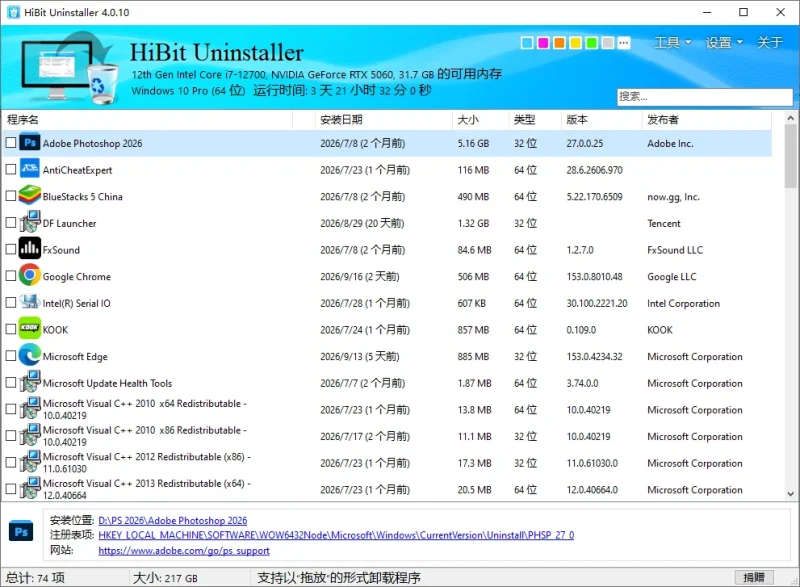Pick the light blue theme color swatch

(527, 43)
